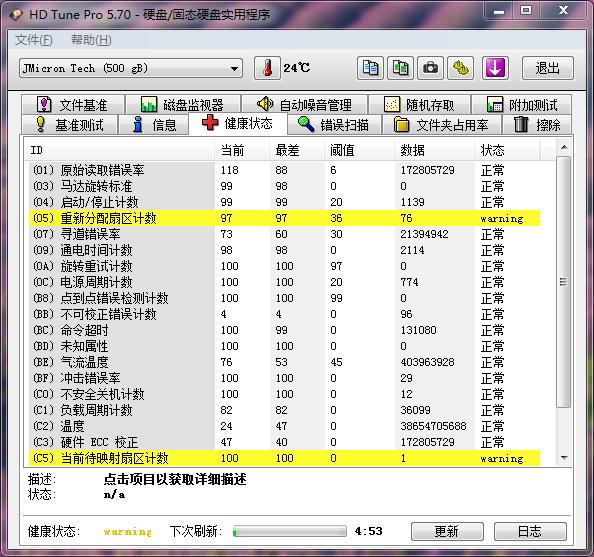The image size is (594, 557).
Task: Click the HD Tune Pro title bar icon
Action: 16,15
